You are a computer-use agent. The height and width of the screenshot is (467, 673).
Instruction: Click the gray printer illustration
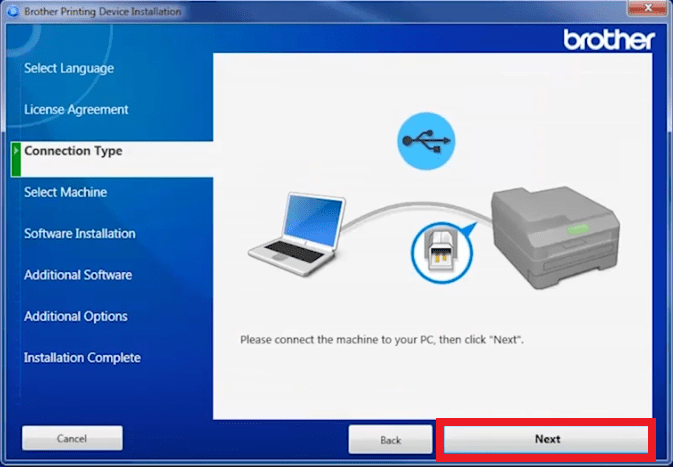tap(555, 237)
